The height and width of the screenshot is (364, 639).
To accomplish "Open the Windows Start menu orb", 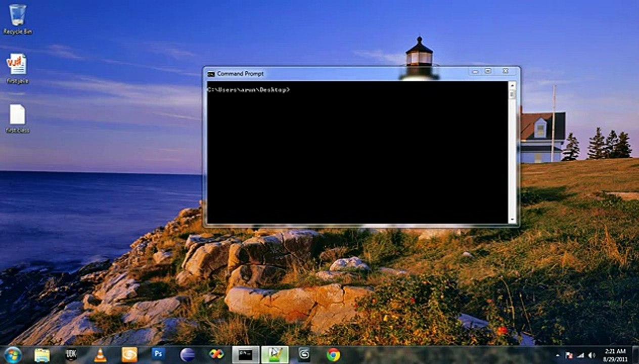I will coord(13,354).
